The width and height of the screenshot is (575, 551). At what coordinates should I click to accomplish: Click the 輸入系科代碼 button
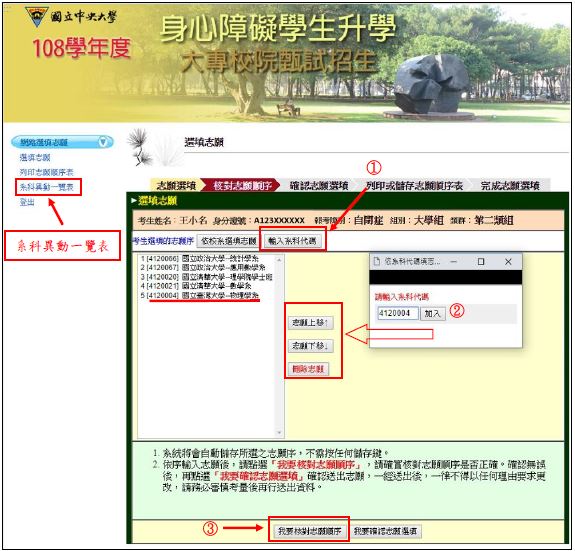pos(292,241)
